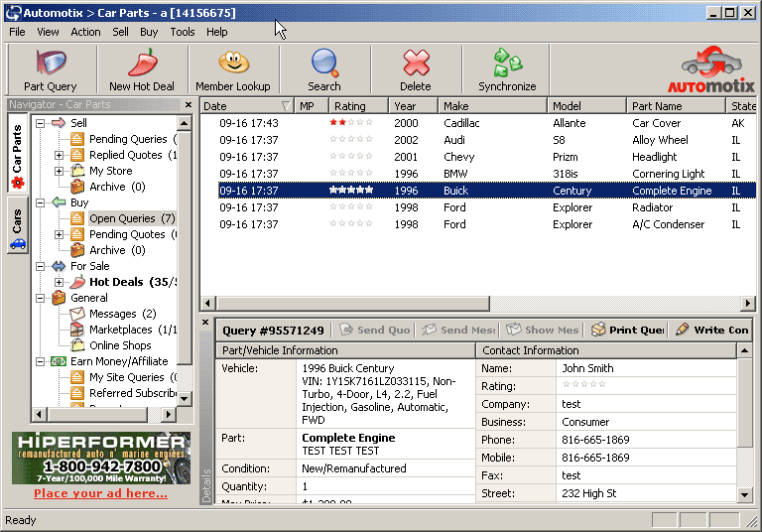Collapse the For Sale node
The width and height of the screenshot is (762, 532).
(41, 266)
